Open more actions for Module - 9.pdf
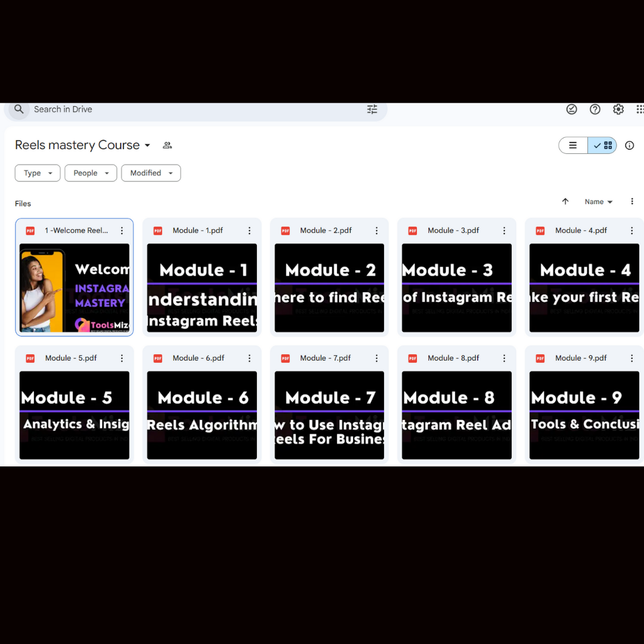The height and width of the screenshot is (644, 644). coord(632,358)
